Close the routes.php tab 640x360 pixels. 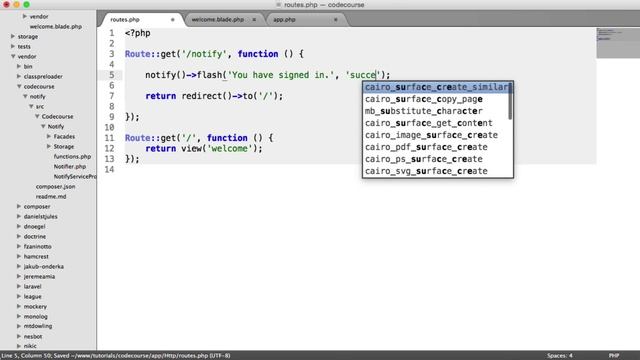(x=173, y=20)
